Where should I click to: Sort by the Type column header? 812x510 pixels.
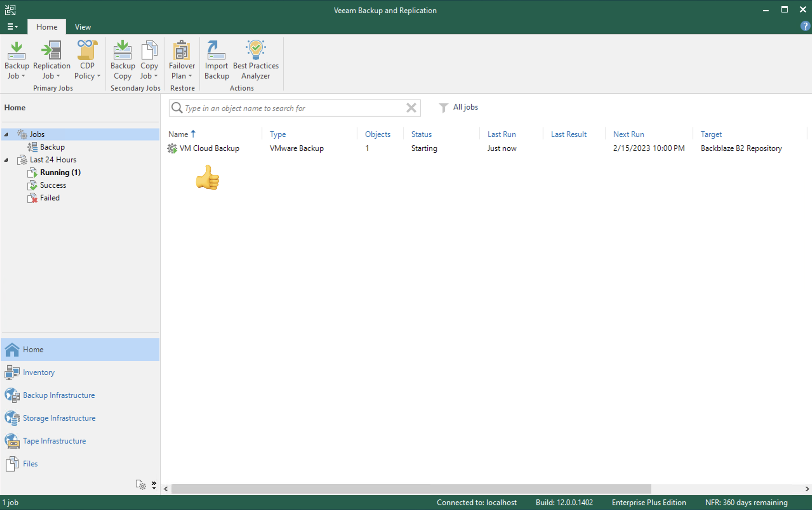[278, 134]
